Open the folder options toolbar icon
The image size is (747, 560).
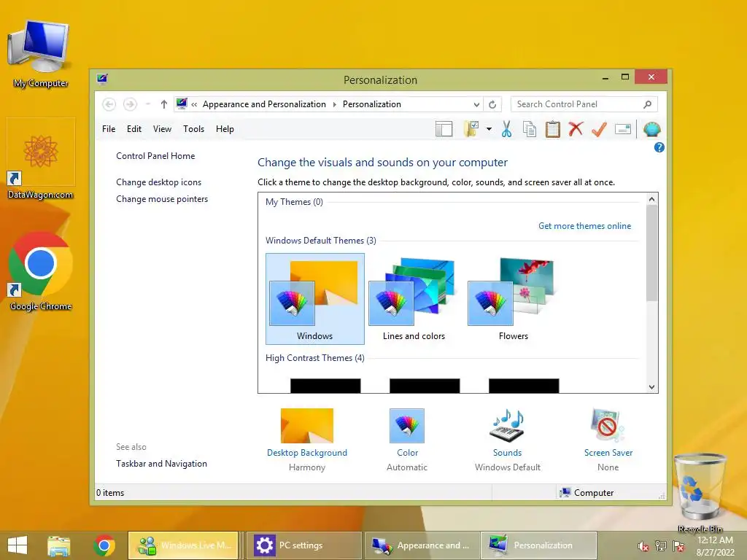[471, 129]
